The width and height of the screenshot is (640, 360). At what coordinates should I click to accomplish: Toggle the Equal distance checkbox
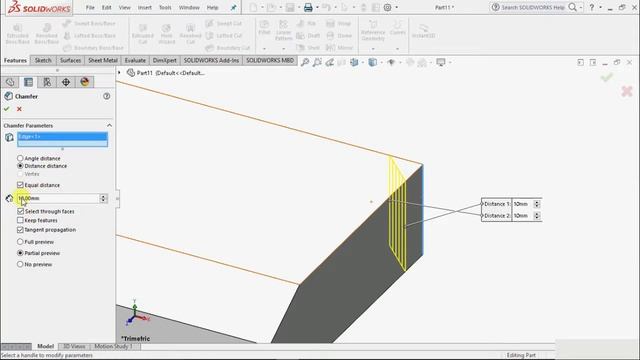(20, 185)
